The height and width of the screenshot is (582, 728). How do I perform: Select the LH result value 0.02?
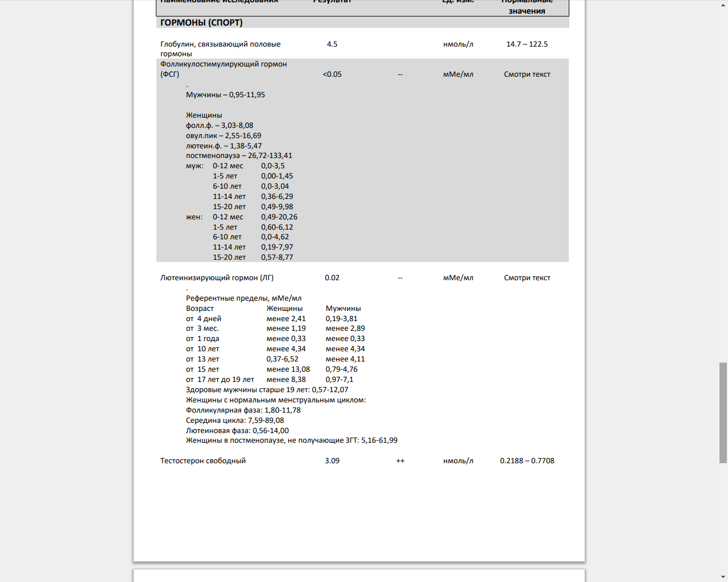click(x=332, y=278)
